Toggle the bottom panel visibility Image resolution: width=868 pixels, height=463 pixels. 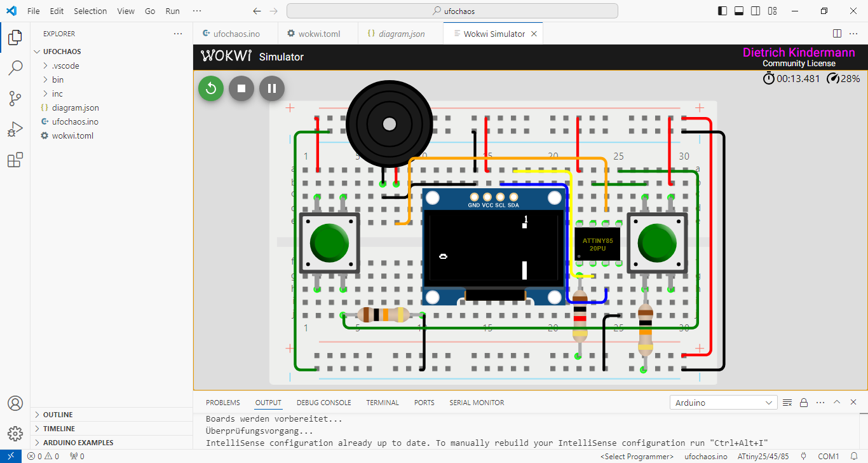(739, 11)
